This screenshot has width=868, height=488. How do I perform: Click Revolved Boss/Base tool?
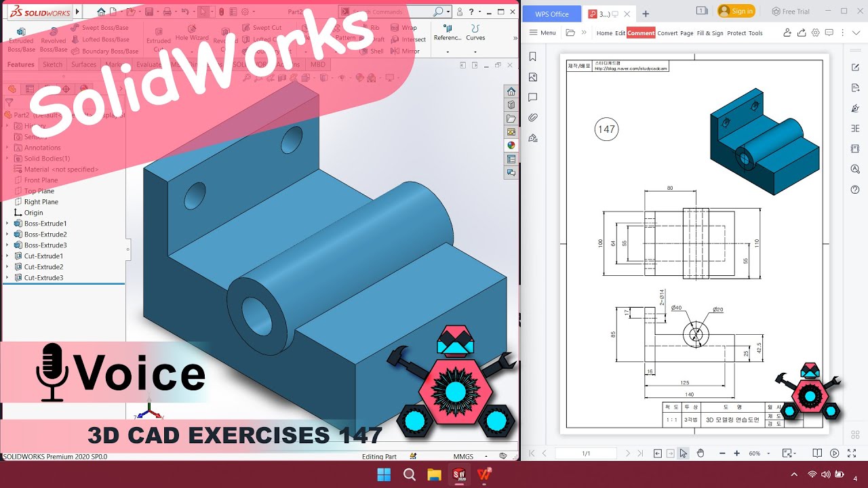(x=54, y=40)
